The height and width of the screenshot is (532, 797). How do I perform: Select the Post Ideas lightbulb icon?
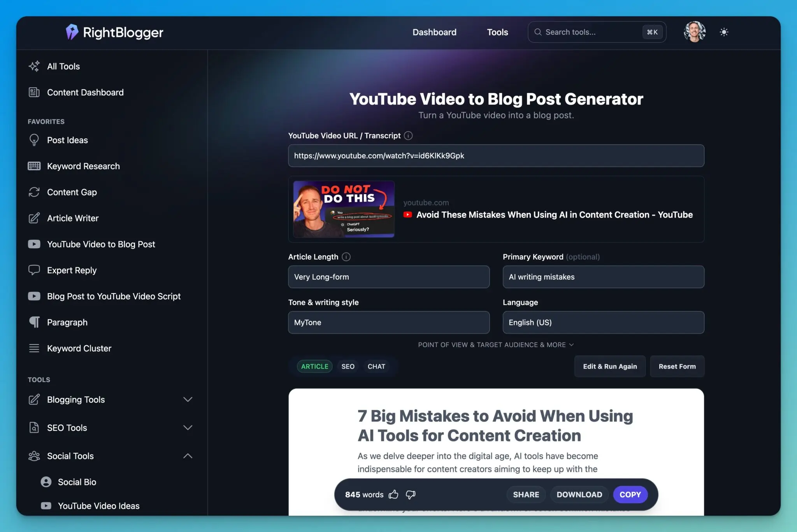click(34, 140)
